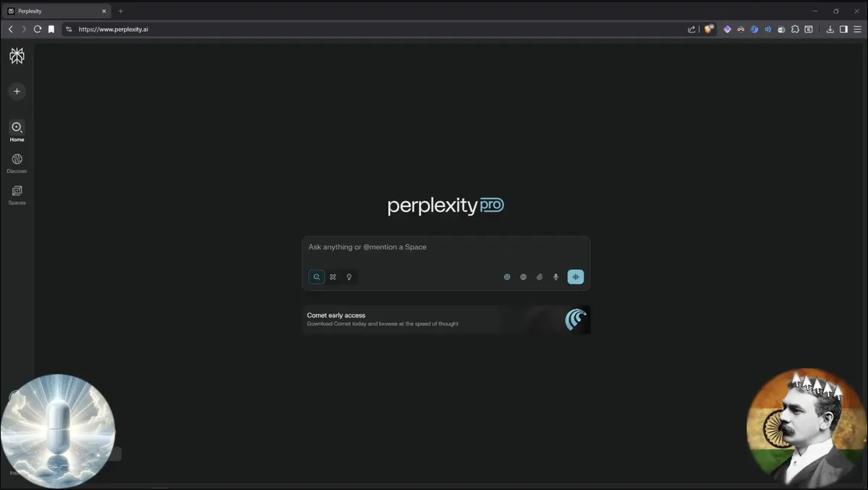The width and height of the screenshot is (868, 490).
Task: Toggle the model selector icon
Action: pyautogui.click(x=507, y=277)
